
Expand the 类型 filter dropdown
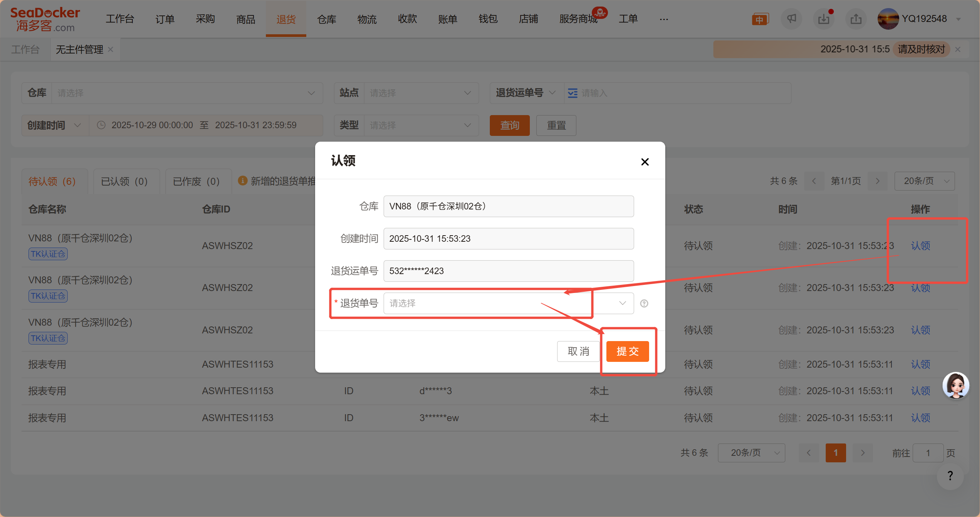[421, 125]
